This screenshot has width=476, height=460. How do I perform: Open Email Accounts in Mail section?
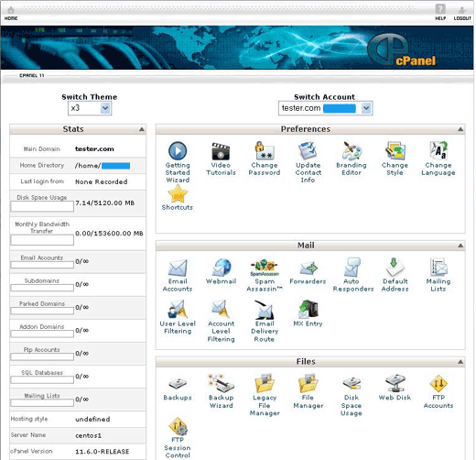(x=178, y=275)
